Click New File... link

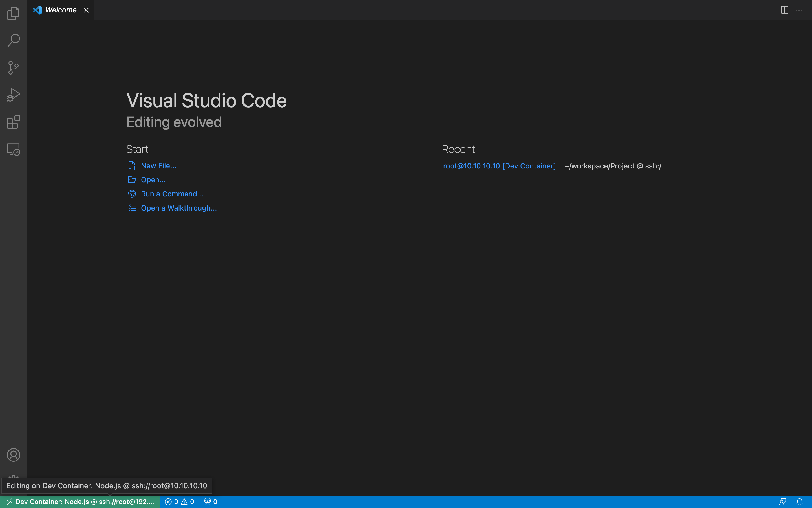pyautogui.click(x=158, y=166)
